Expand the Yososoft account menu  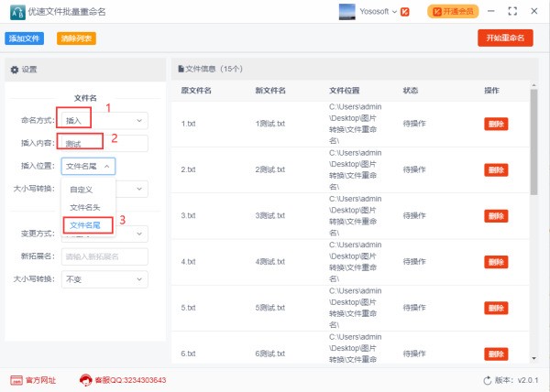pos(394,12)
